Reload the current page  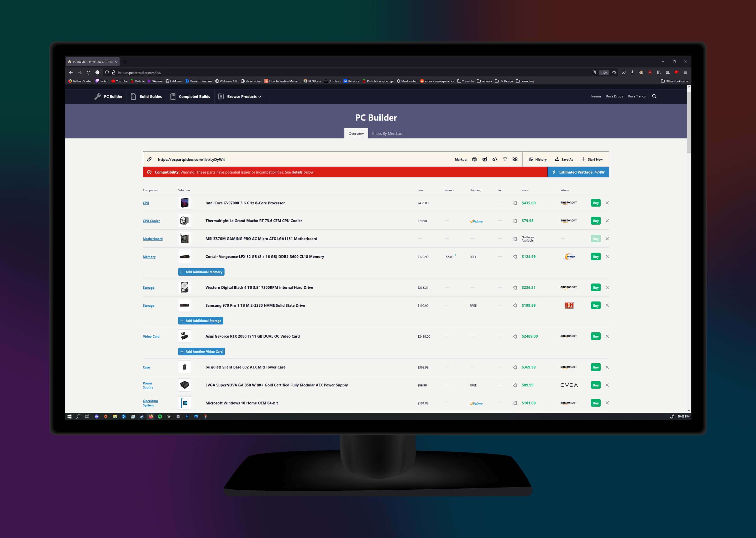[88, 73]
